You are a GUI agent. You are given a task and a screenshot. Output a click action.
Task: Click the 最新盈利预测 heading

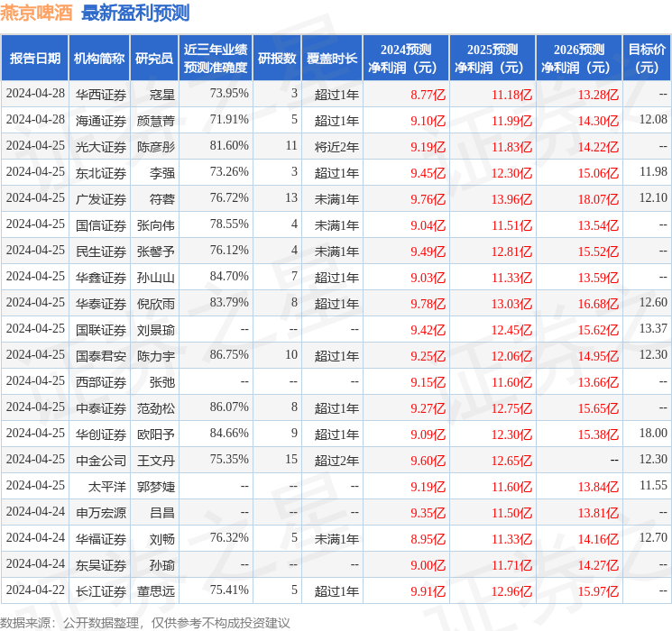(135, 13)
